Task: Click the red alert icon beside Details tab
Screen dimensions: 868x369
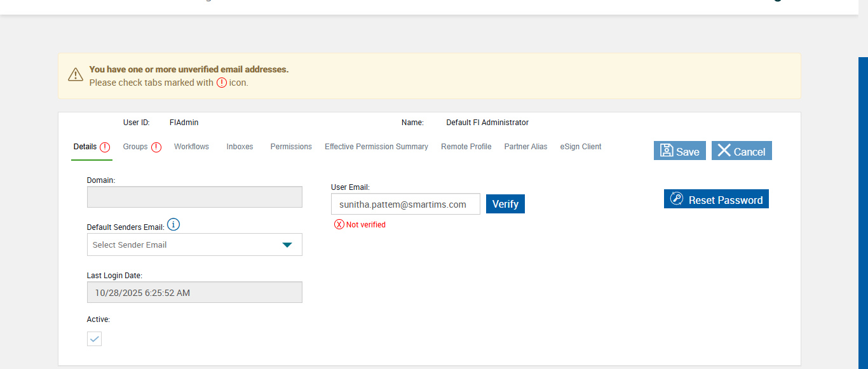Action: pos(105,147)
